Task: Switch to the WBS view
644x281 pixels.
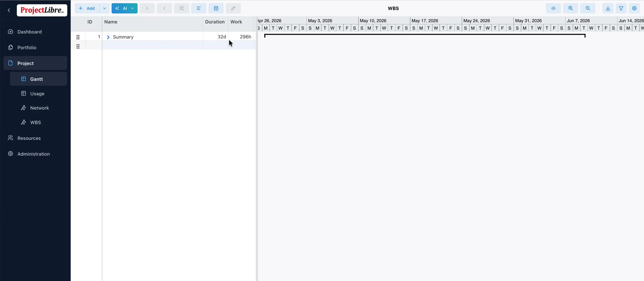Action: [38, 122]
